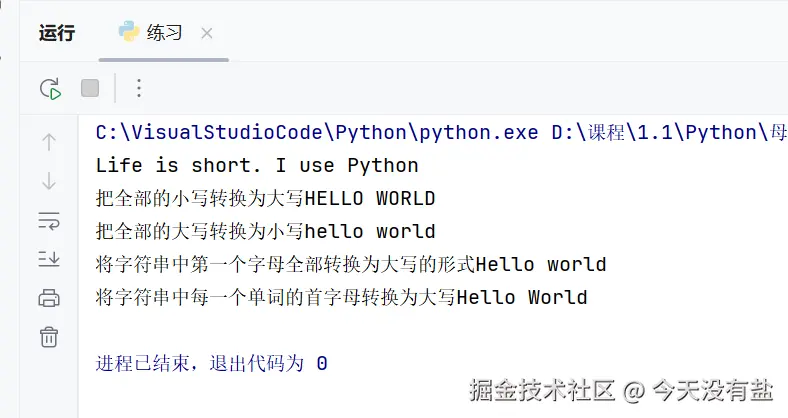788x418 pixels.
Task: Click the 'Life is short. I use Python' line
Action: pos(257,165)
